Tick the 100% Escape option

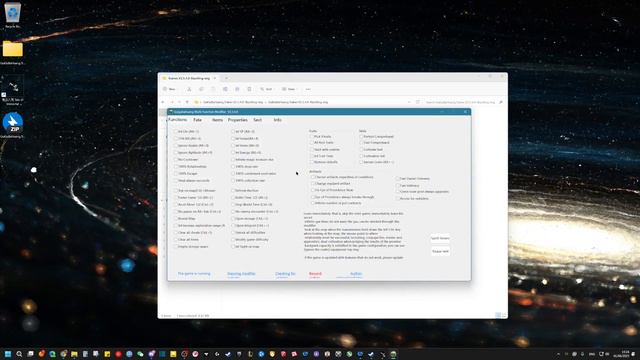(x=176, y=173)
